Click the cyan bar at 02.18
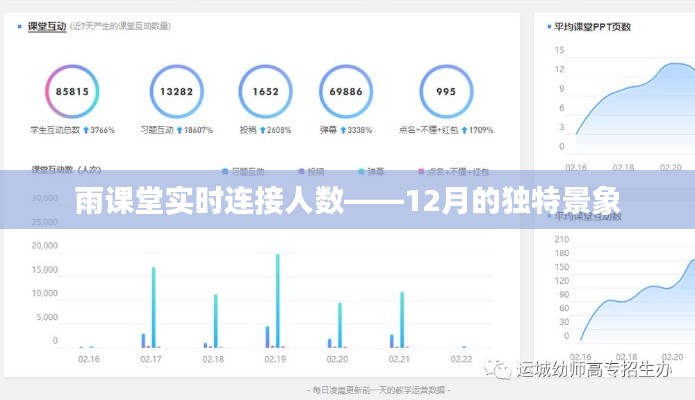 pos(216,321)
